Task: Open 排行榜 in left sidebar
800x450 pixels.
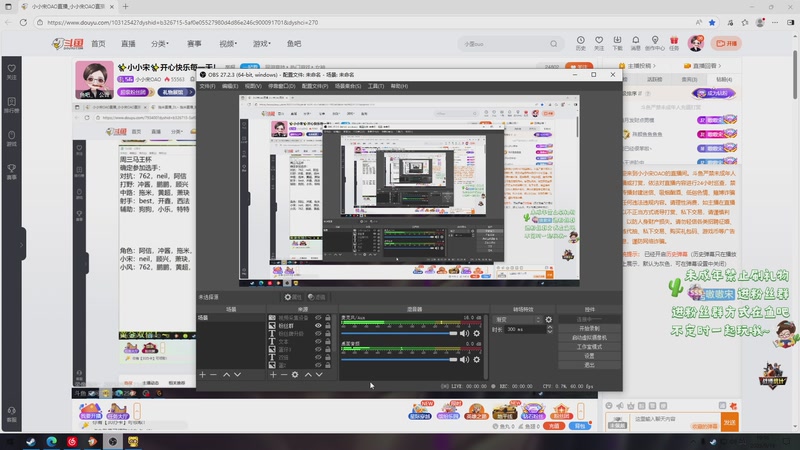Action: (x=11, y=105)
